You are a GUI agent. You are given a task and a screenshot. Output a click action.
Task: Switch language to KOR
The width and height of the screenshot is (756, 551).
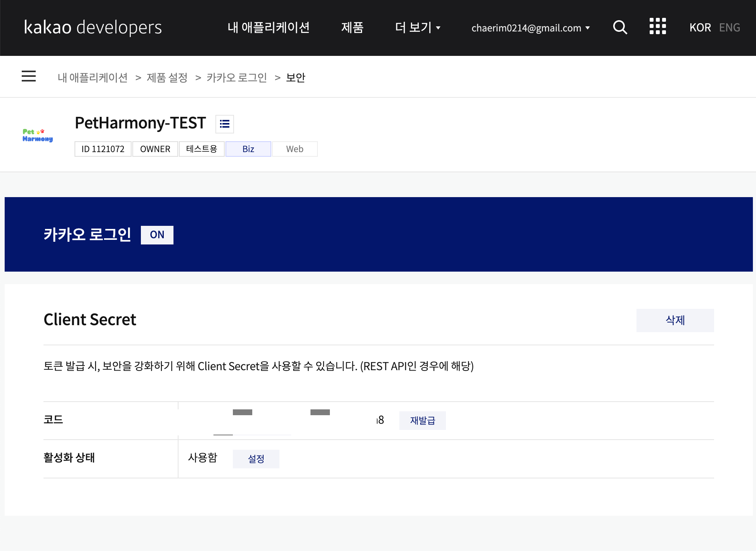pyautogui.click(x=700, y=28)
